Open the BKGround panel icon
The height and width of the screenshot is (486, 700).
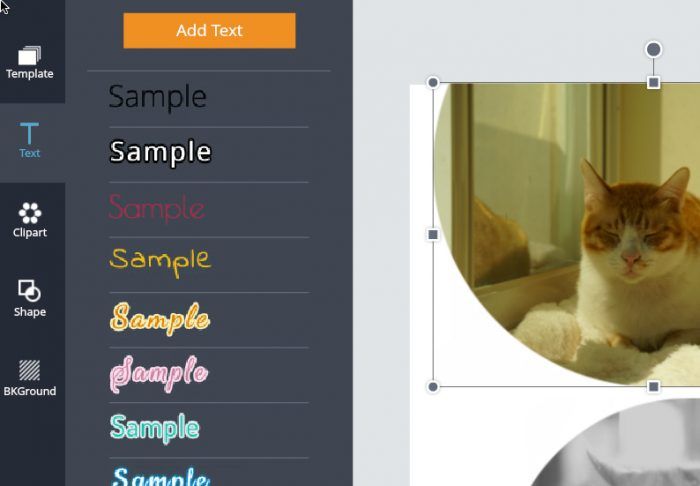tap(29, 370)
